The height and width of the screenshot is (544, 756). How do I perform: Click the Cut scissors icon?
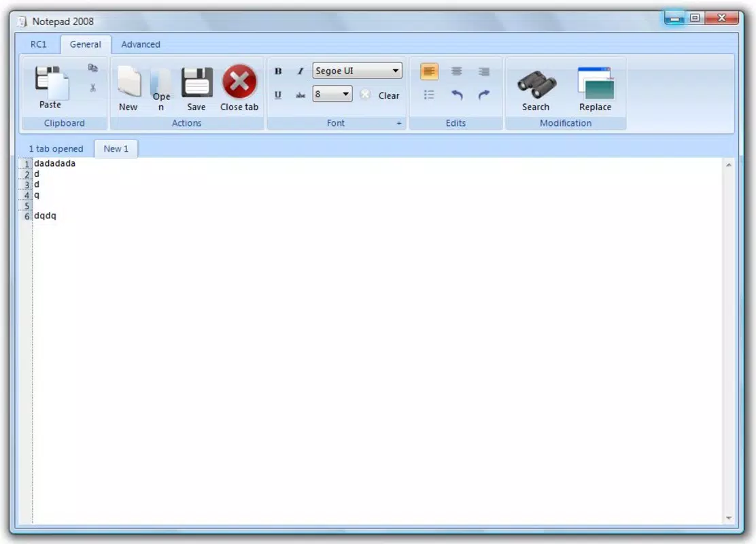pyautogui.click(x=92, y=88)
